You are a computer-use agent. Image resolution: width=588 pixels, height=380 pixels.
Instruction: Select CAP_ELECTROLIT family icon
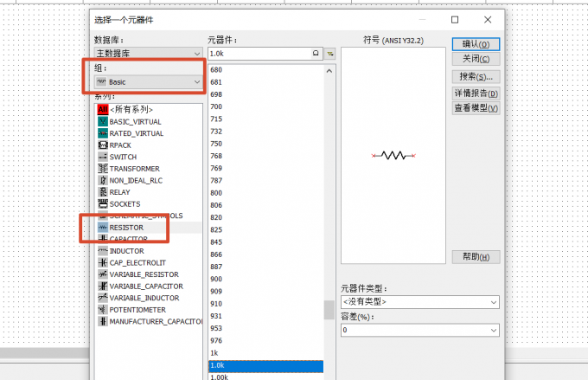[x=103, y=262]
